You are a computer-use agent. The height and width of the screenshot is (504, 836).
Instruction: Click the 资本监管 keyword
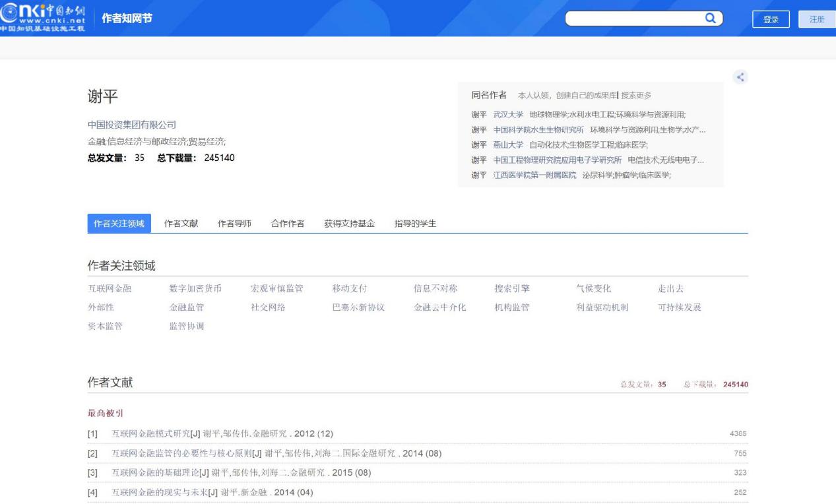(105, 326)
